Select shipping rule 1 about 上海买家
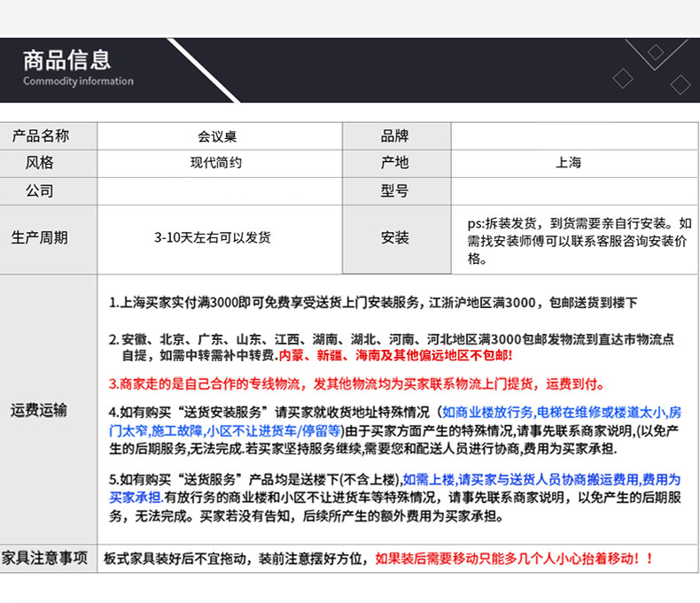 pos(373,303)
